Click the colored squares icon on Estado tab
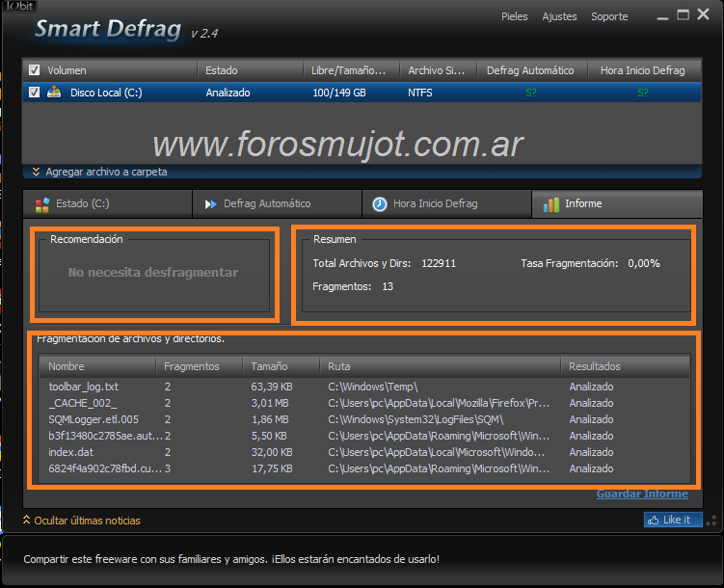Image resolution: width=724 pixels, height=588 pixels. coord(41,204)
